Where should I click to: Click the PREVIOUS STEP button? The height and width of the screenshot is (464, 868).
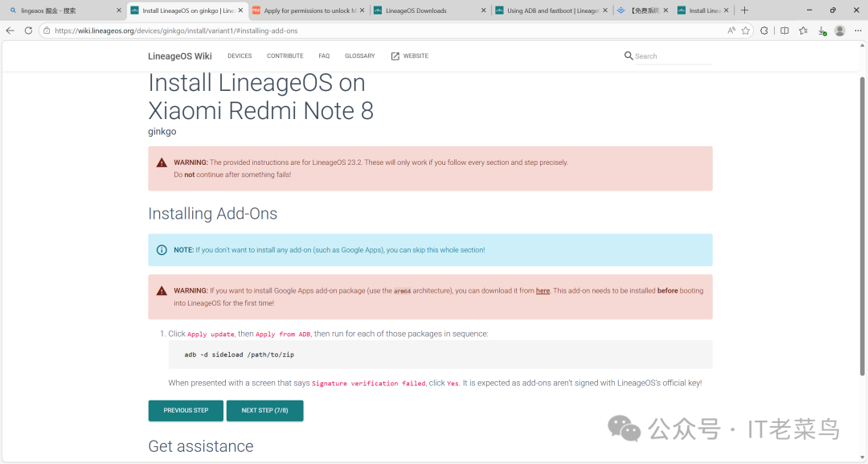click(186, 410)
